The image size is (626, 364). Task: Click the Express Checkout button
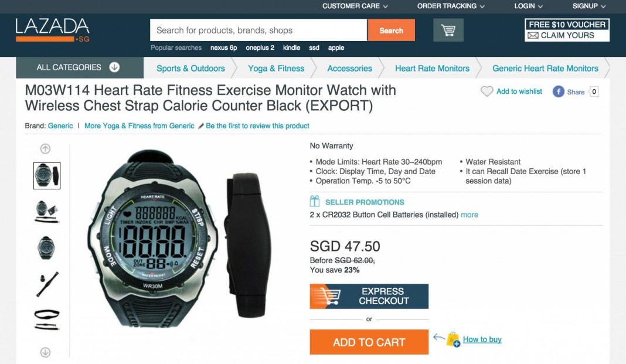tap(369, 296)
